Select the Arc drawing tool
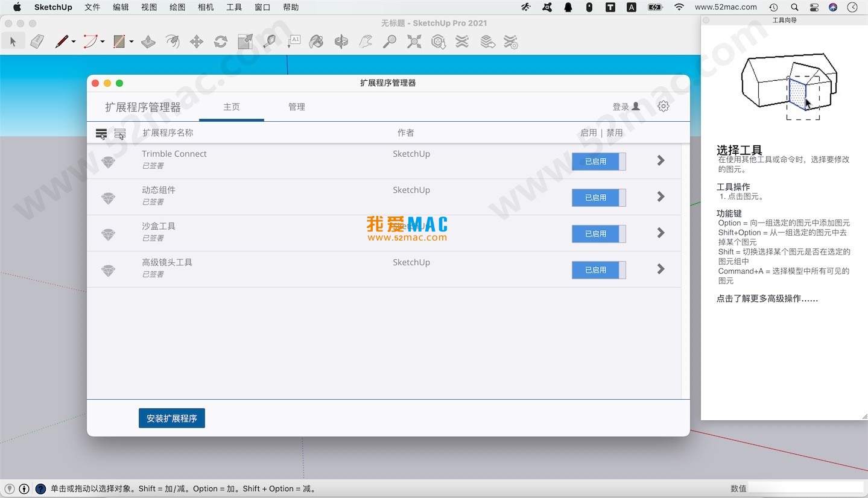Image resolution: width=868 pixels, height=498 pixels. (x=90, y=42)
